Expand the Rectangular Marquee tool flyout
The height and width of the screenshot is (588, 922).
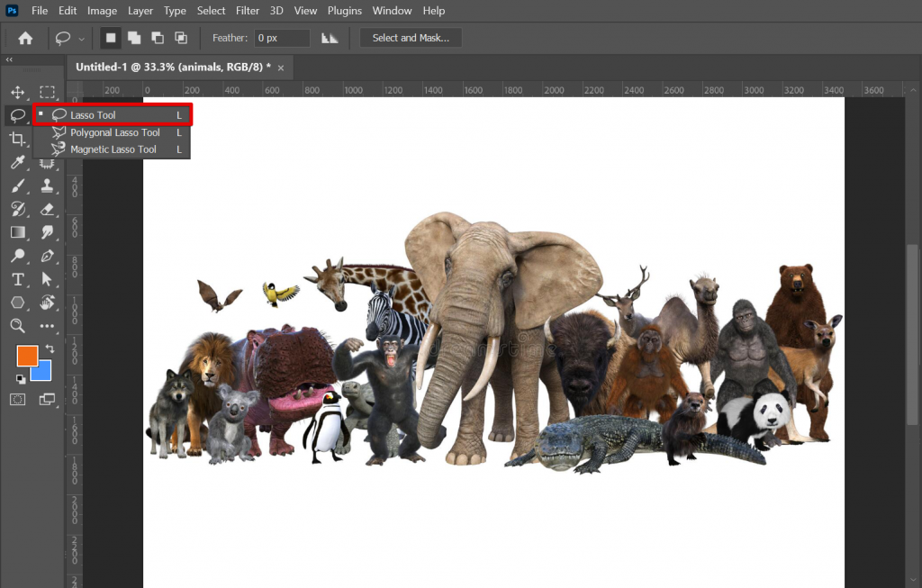47,92
